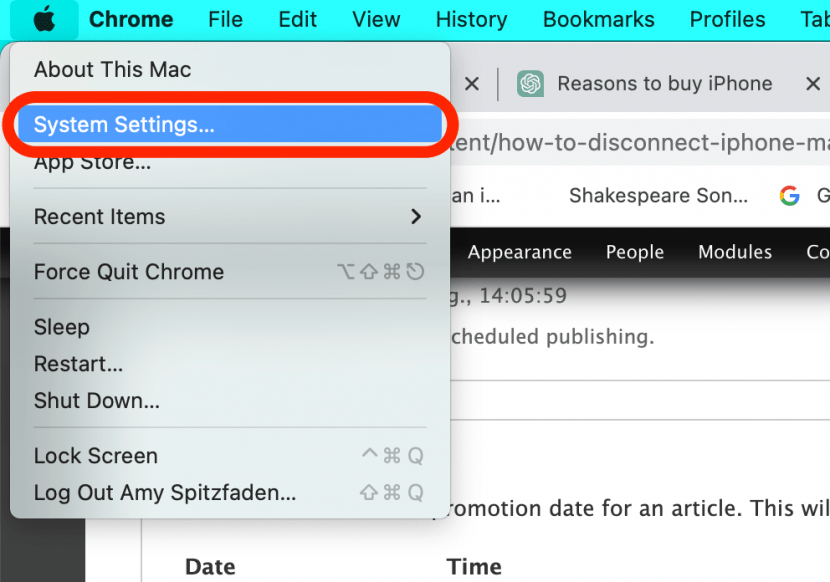Screen dimensions: 830x582
Task: Open the Bookmarks menu
Action: [x=598, y=19]
